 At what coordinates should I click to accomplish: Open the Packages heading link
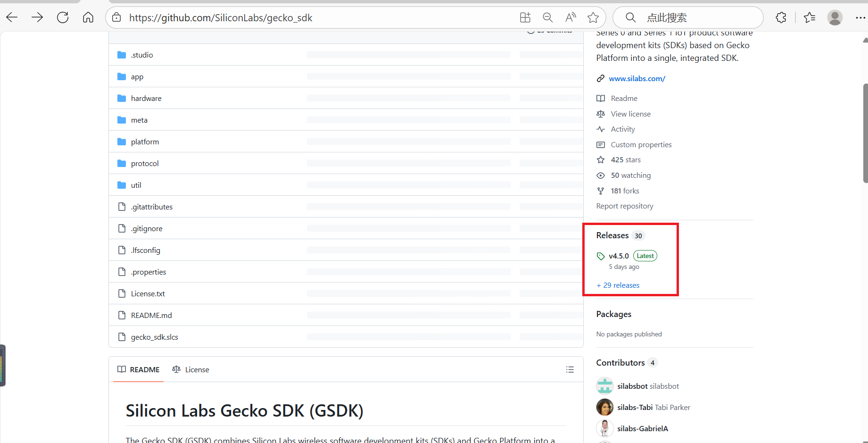(614, 314)
